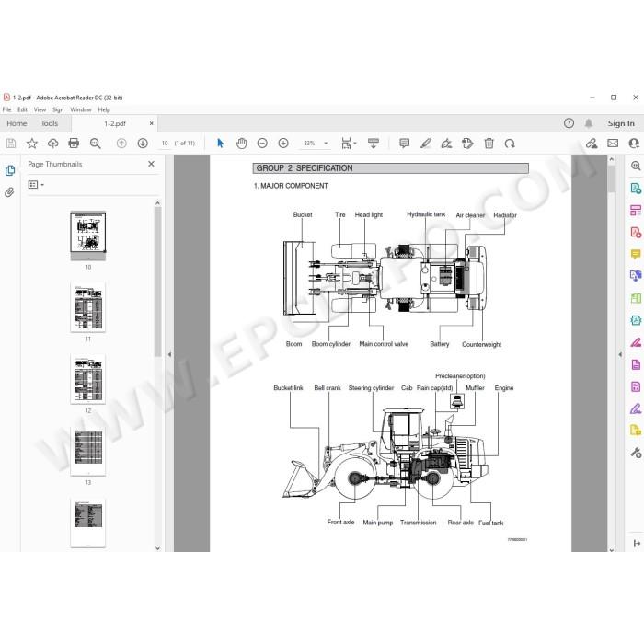Screen dimensions: 644x644
Task: Click the Sign In link
Action: (621, 123)
